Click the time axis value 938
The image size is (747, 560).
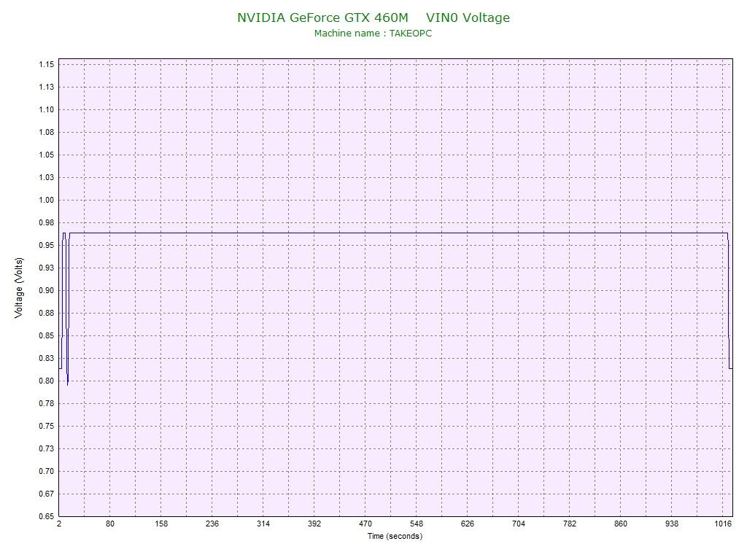(672, 524)
